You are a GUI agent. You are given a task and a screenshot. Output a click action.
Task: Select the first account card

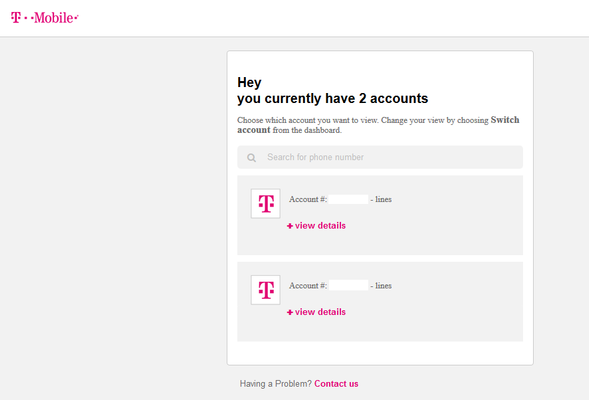pos(380,215)
